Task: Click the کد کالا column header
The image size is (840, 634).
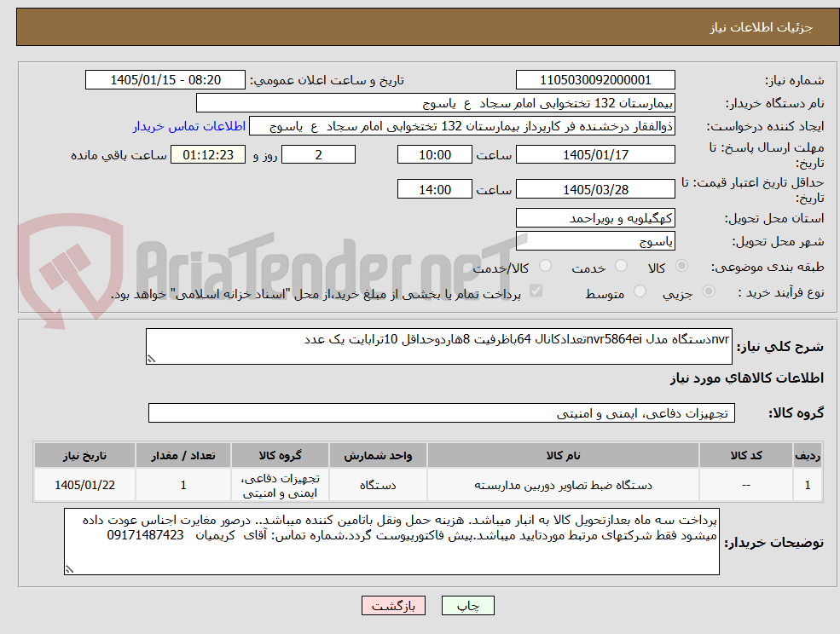Action: tap(746, 455)
